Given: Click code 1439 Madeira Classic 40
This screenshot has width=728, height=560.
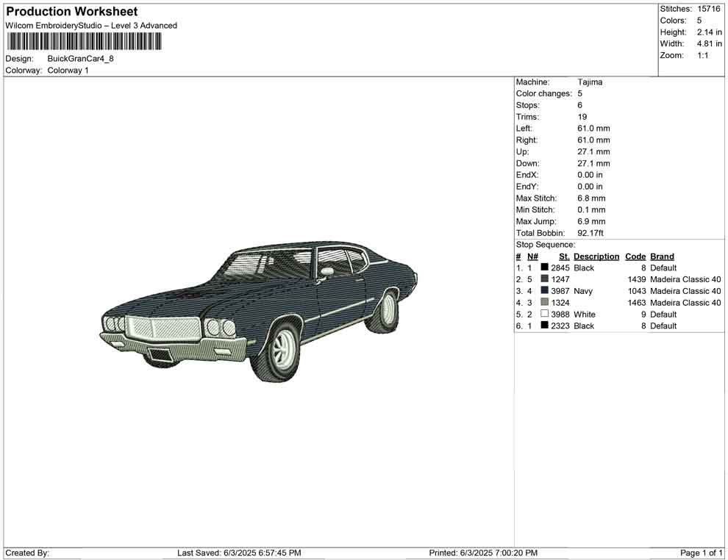Looking at the screenshot, I should click(674, 279).
